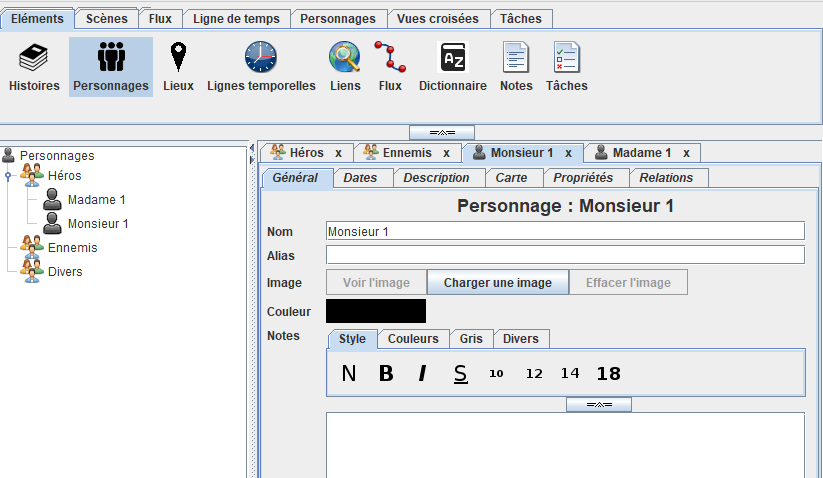This screenshot has height=478, width=823.
Task: Switch to the Scènes main tab
Action: click(107, 18)
